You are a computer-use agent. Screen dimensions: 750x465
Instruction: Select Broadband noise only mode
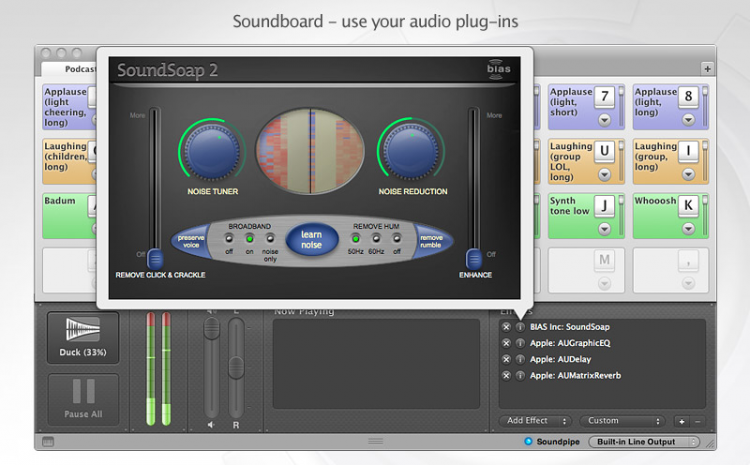[x=268, y=238]
